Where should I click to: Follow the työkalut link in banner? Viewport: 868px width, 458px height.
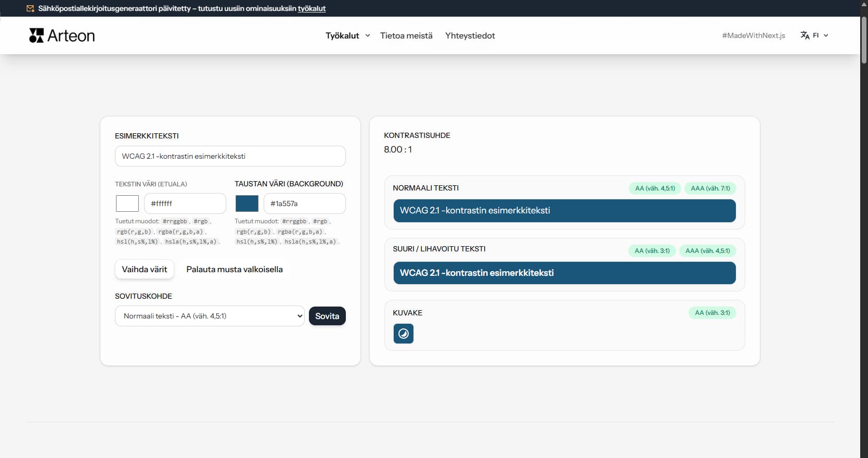[x=312, y=8]
